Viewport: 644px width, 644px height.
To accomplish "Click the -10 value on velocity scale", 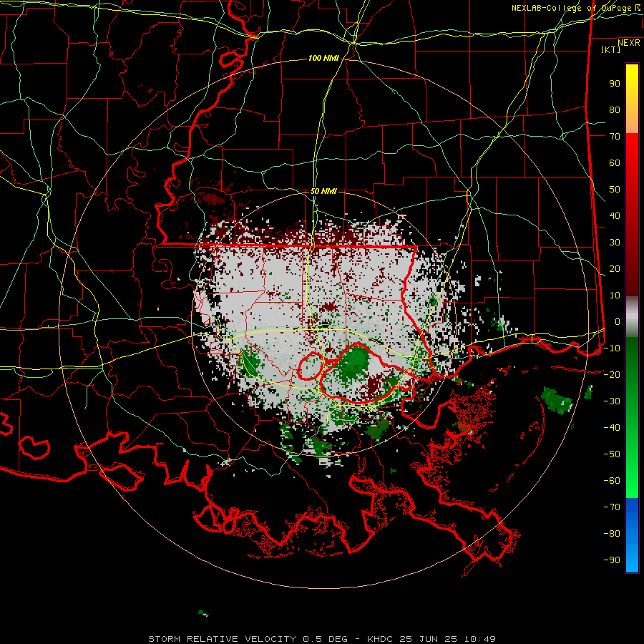I will click(x=612, y=348).
